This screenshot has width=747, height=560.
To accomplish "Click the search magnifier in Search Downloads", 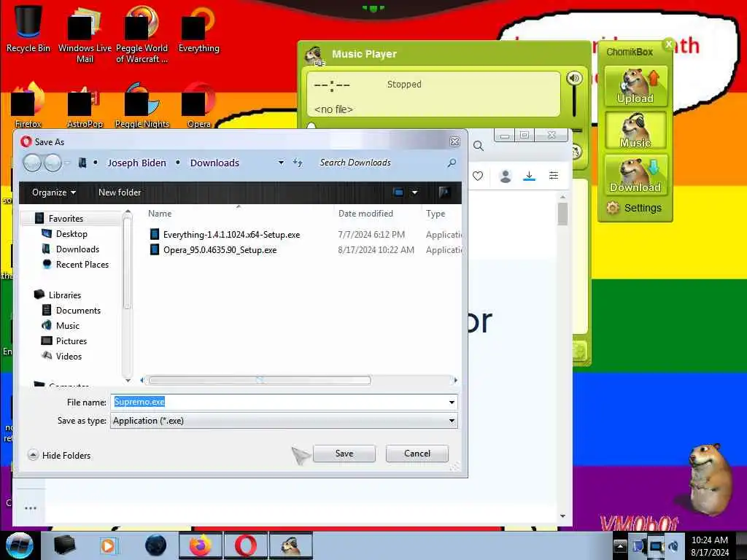I will (x=452, y=163).
